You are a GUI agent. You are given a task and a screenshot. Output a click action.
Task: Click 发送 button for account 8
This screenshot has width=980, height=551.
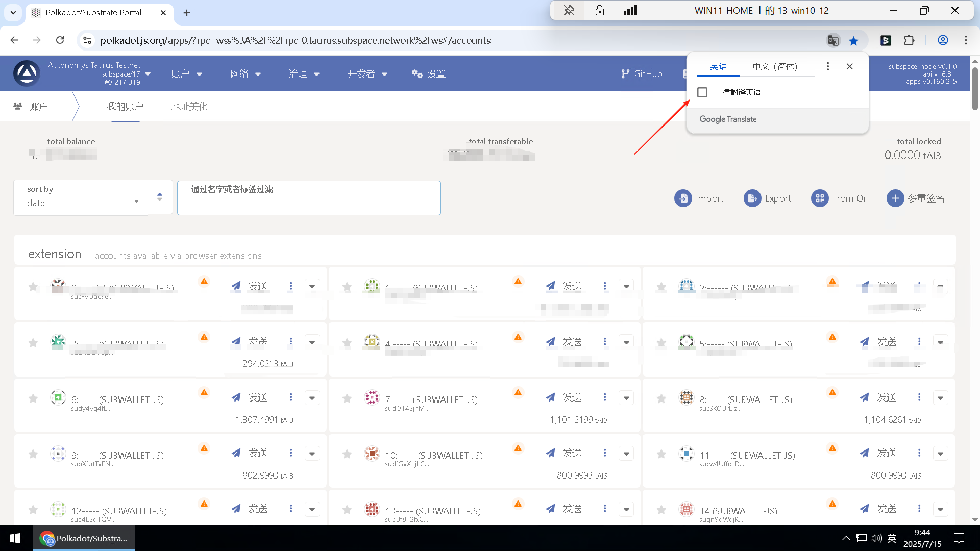point(879,397)
